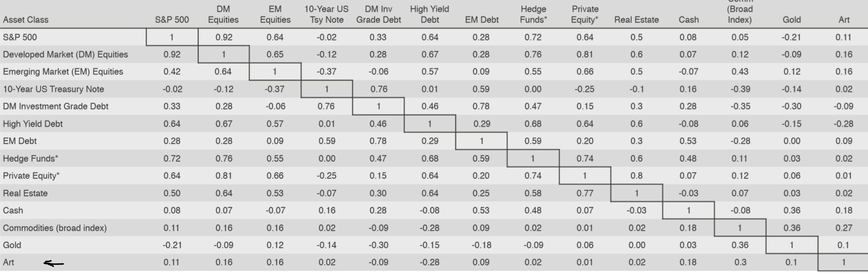Click the Art column header

844,20
